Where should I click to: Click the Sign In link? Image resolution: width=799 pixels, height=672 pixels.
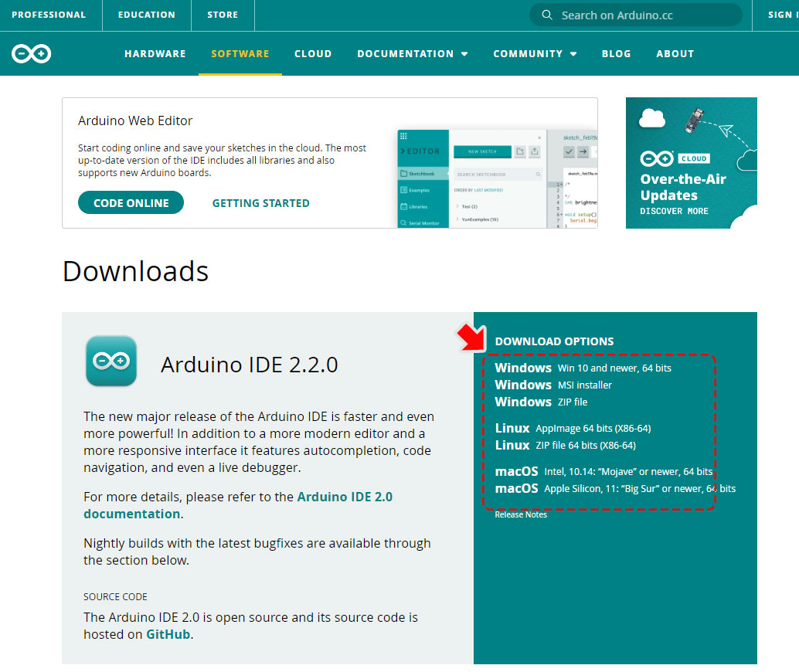click(783, 15)
